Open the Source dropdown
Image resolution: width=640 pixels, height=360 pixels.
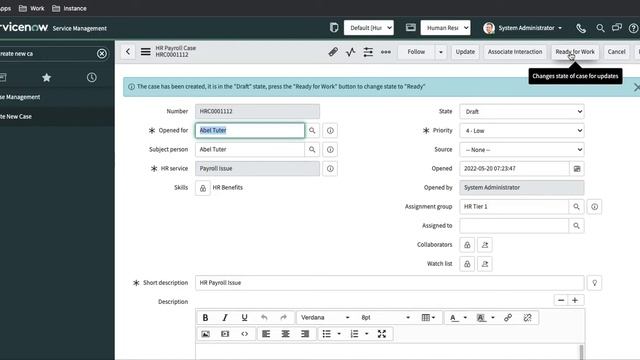tap(522, 150)
